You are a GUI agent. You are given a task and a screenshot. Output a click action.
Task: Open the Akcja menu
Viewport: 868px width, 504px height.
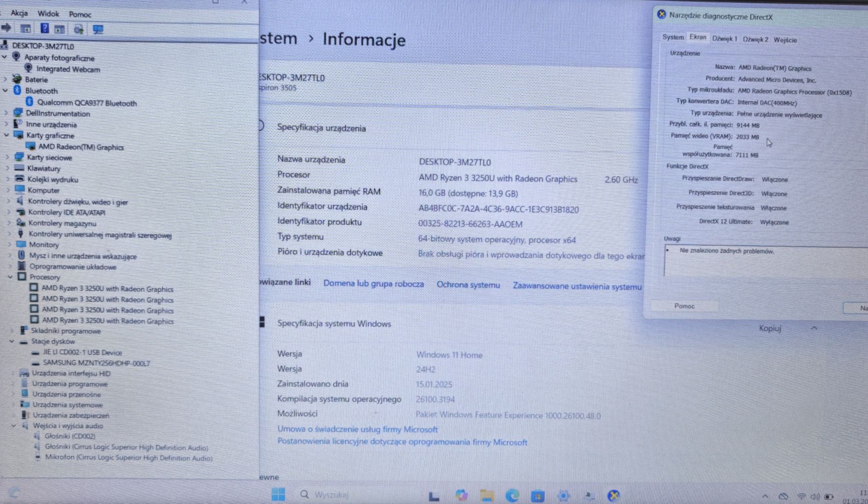pyautogui.click(x=19, y=13)
